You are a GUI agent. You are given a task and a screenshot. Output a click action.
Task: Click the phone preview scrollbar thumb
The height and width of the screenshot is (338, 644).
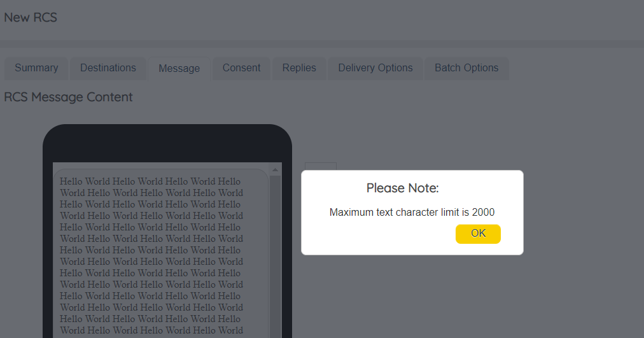[276, 255]
